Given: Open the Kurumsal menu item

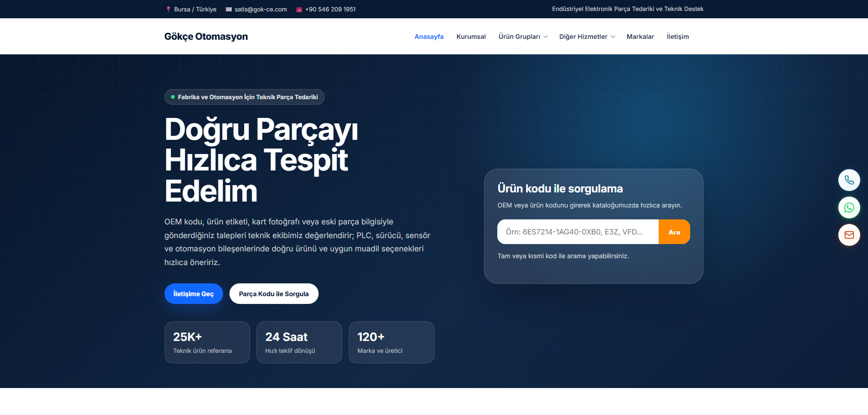Looking at the screenshot, I should (x=471, y=37).
